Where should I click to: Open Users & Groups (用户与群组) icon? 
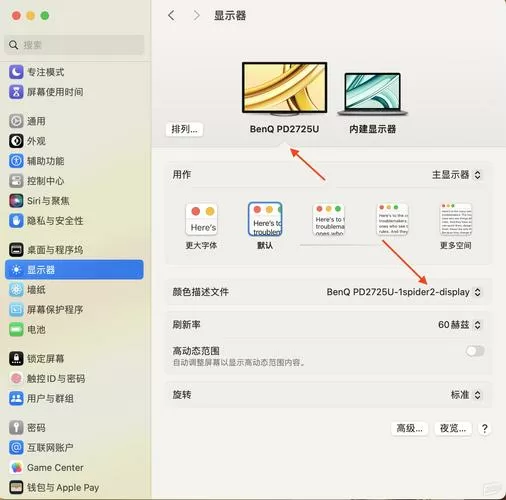tap(16, 398)
